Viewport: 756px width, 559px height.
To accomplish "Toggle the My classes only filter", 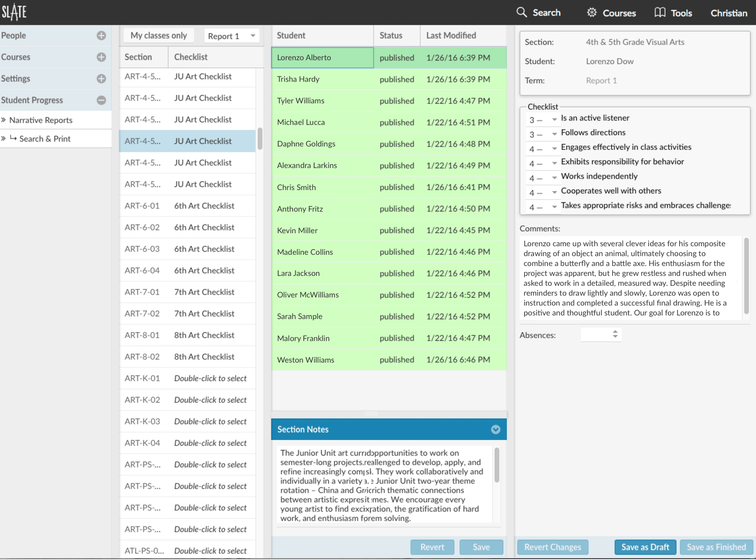I will point(159,35).
